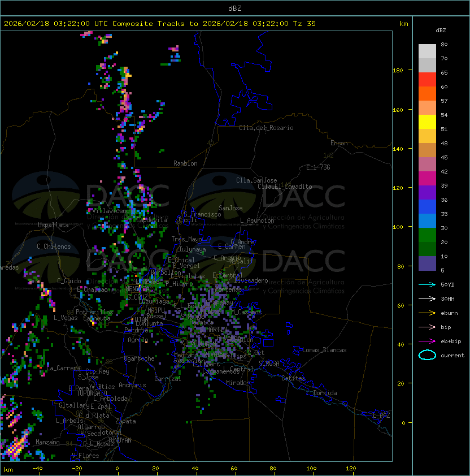The width and height of the screenshot is (470, 476).
Task: Click the '140' tick on right axis
Action: 398,149
